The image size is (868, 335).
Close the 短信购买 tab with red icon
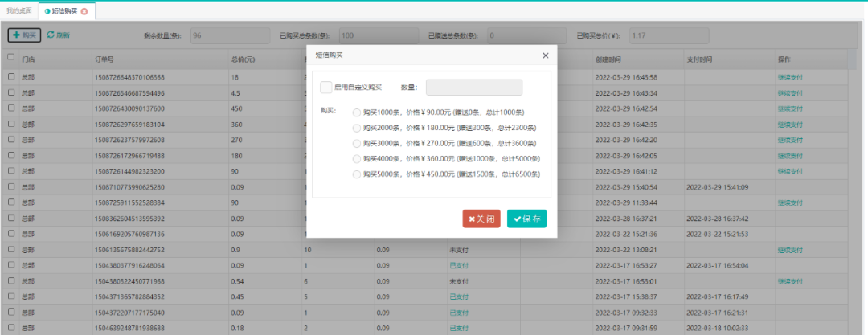coord(84,11)
